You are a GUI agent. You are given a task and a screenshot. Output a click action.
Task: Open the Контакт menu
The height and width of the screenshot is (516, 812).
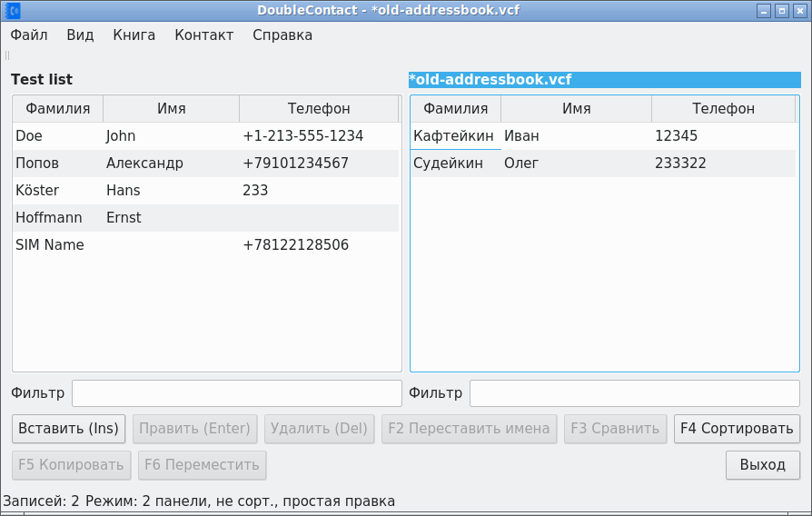coord(204,35)
